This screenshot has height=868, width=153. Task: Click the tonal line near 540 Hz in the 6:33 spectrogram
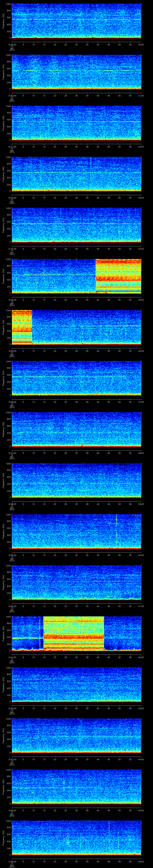pyautogui.click(x=76, y=224)
